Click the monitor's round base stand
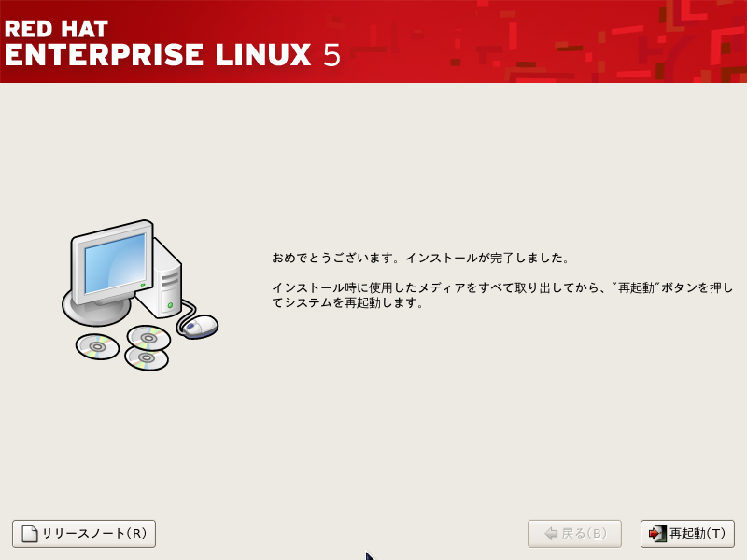747x560 pixels. pyautogui.click(x=98, y=312)
